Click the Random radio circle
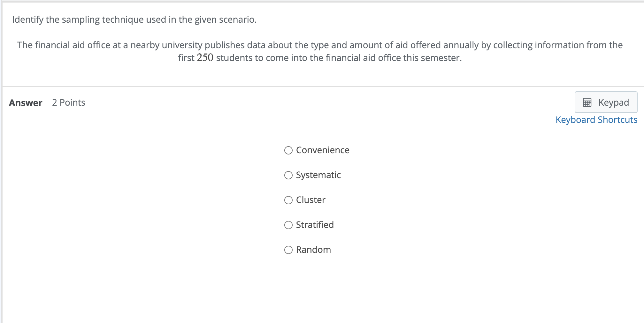 click(x=288, y=250)
